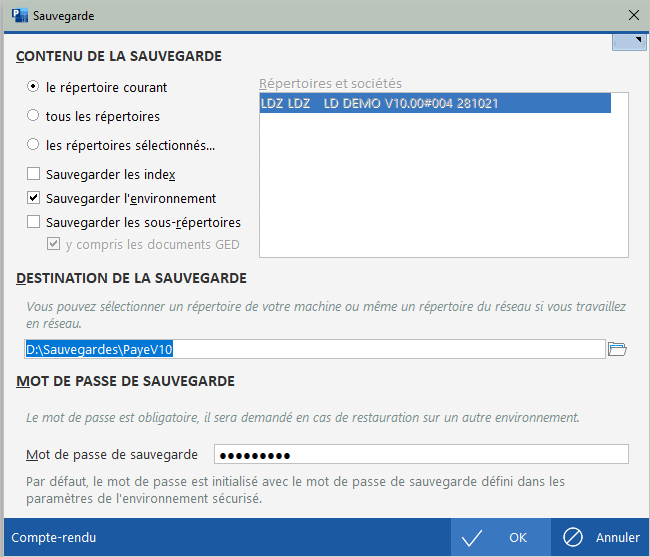Open the Compte-rendu report
This screenshot has height=557, width=650.
pos(54,538)
